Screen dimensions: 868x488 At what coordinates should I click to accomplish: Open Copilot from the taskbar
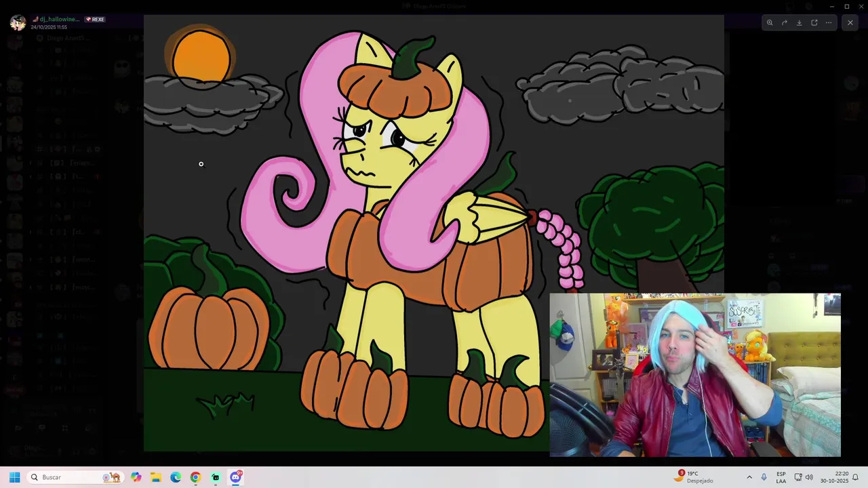pyautogui.click(x=136, y=477)
